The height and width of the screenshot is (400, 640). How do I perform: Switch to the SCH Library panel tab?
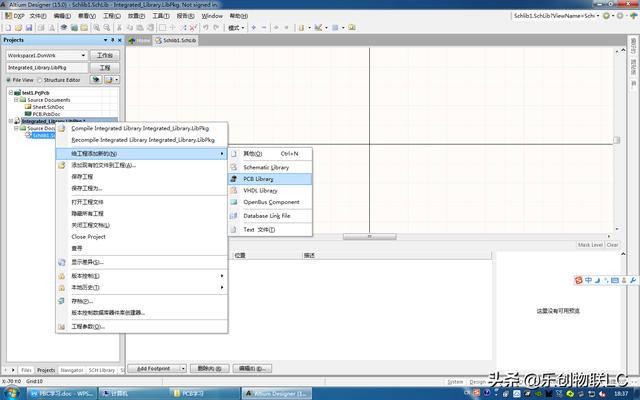102,370
